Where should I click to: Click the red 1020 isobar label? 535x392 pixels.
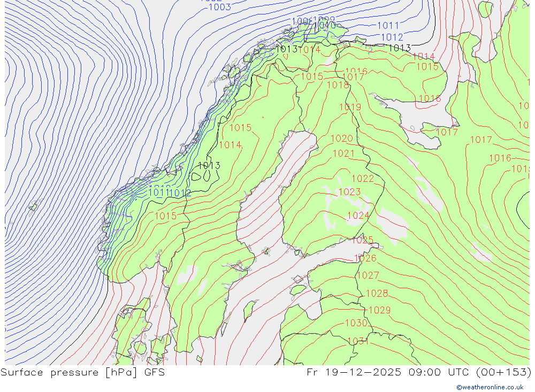342,139
